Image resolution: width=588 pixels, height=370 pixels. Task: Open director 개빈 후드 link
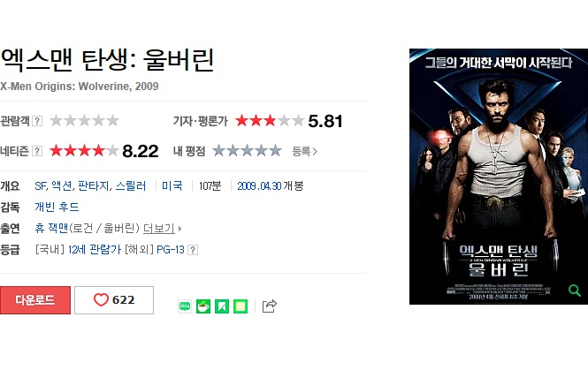pyautogui.click(x=57, y=207)
